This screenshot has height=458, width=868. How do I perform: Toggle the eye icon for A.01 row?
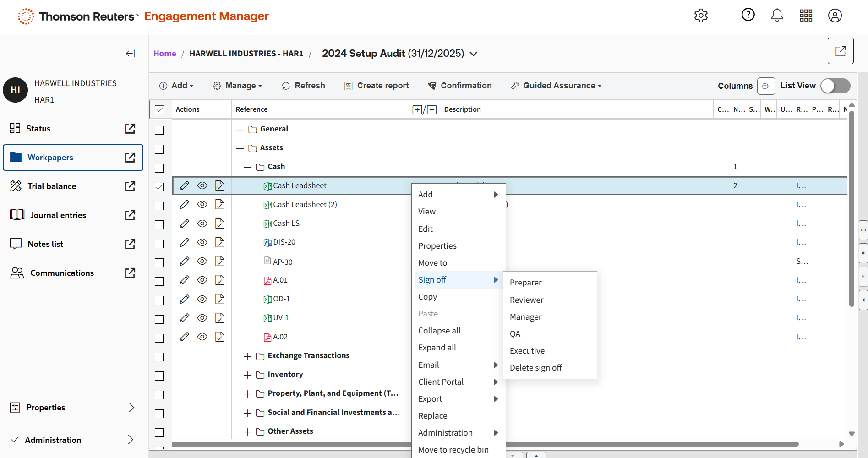tap(202, 280)
